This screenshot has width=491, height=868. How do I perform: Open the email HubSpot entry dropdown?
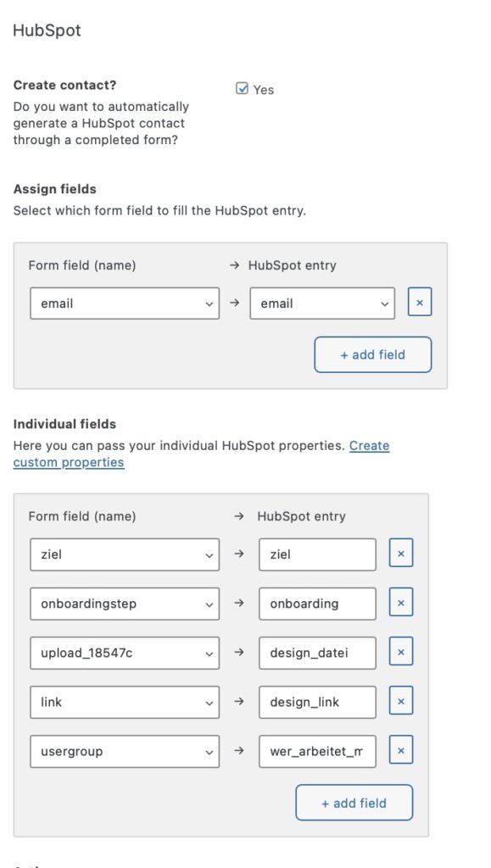click(322, 303)
